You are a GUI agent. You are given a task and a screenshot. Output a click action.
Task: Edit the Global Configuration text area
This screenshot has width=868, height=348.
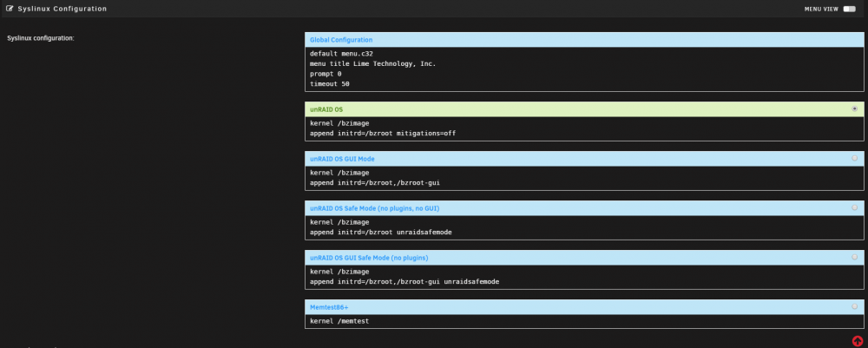coord(584,69)
